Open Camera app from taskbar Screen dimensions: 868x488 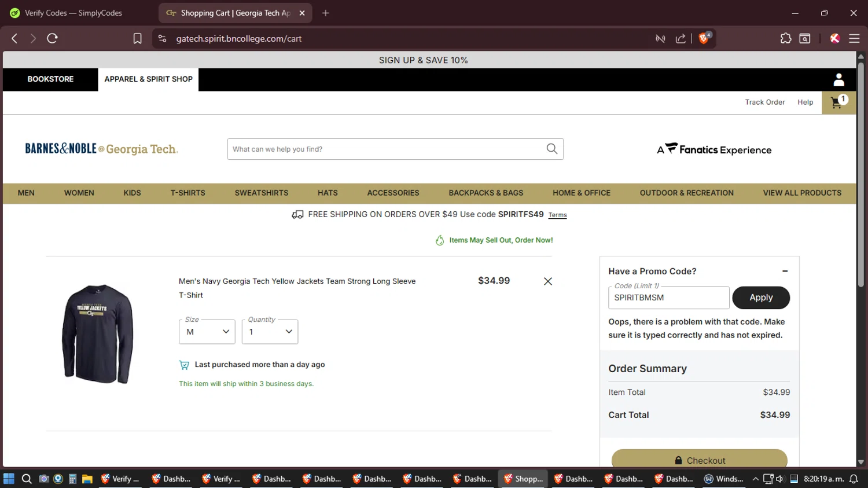[43, 479]
